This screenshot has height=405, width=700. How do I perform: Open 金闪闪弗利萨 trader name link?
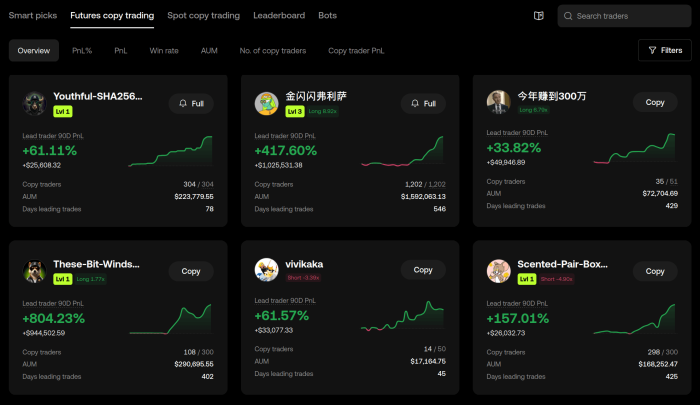click(316, 96)
